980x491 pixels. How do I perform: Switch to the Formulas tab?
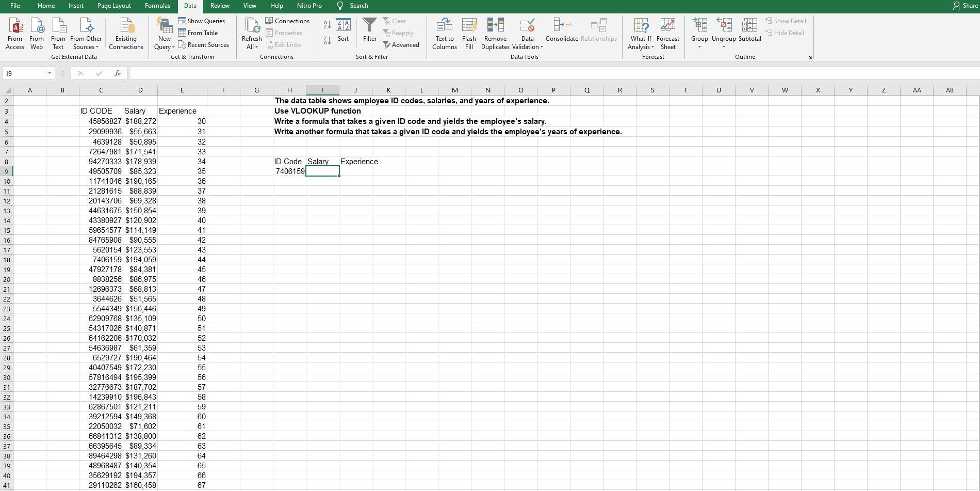coord(157,6)
